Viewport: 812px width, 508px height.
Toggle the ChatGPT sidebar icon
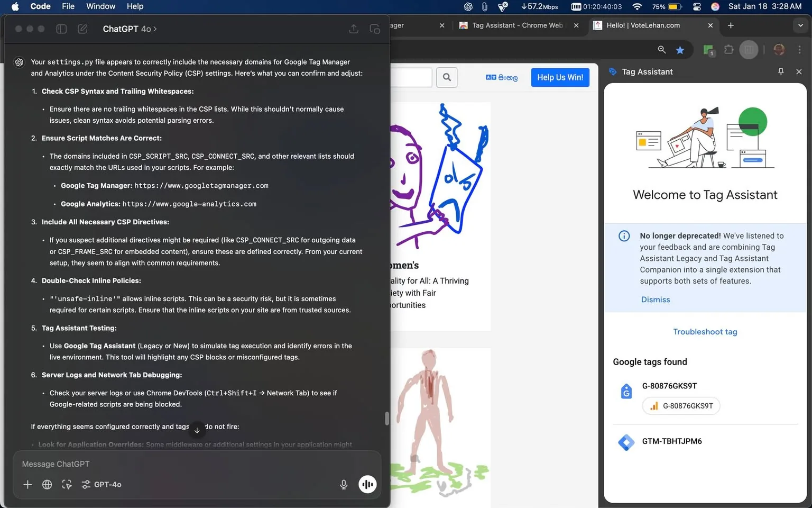pos(61,29)
